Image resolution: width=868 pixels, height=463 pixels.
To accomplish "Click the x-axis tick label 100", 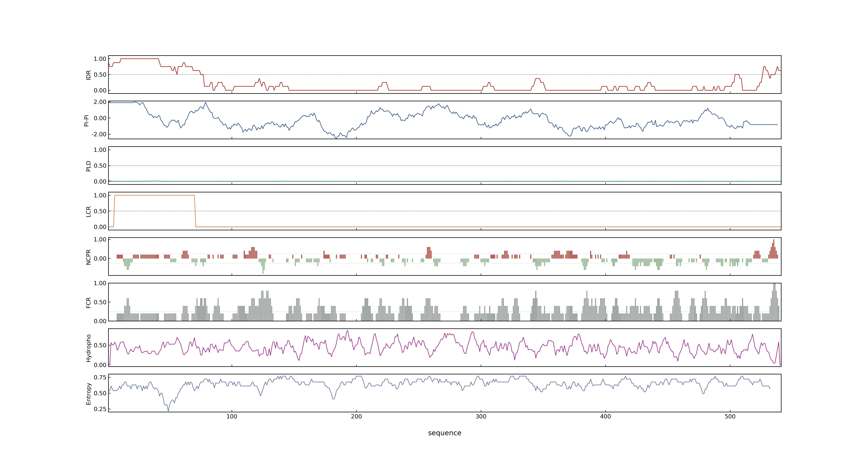I will [232, 416].
